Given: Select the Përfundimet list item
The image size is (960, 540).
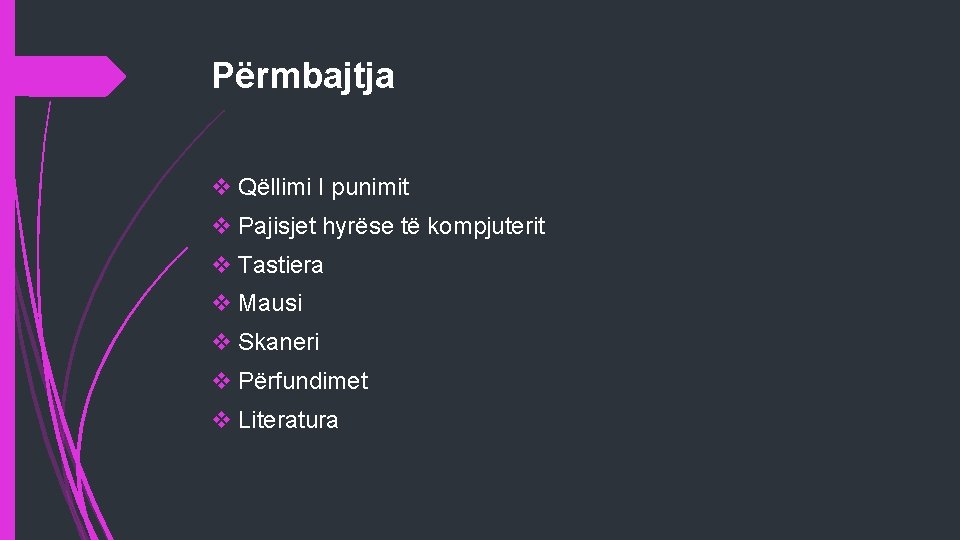Looking at the screenshot, I should pyautogui.click(x=302, y=381).
